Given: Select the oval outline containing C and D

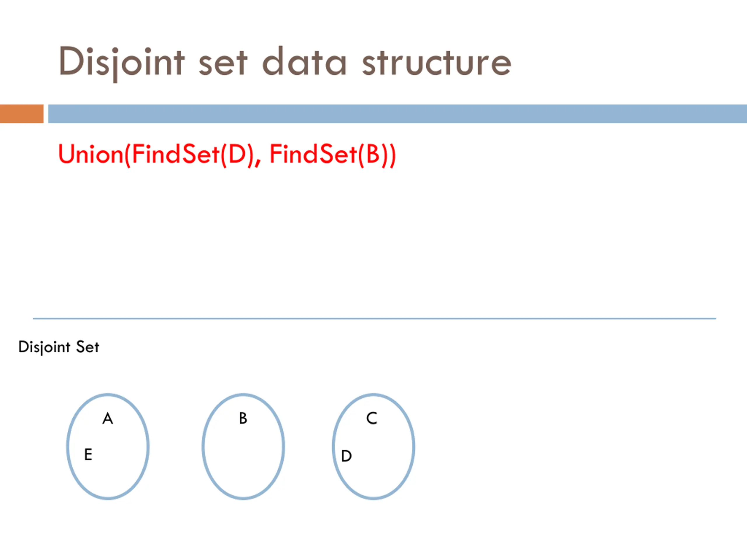Looking at the screenshot, I should point(373,447).
